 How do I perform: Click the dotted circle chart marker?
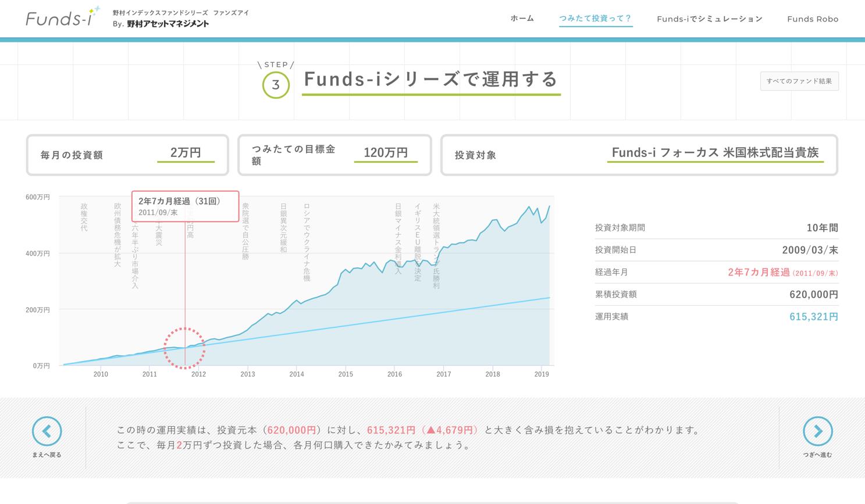pos(184,348)
